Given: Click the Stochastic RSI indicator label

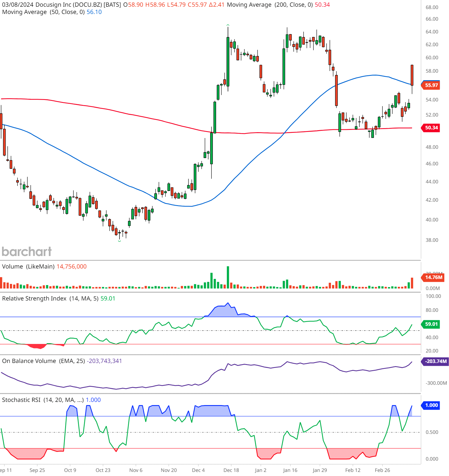Looking at the screenshot, I should [x=43, y=400].
